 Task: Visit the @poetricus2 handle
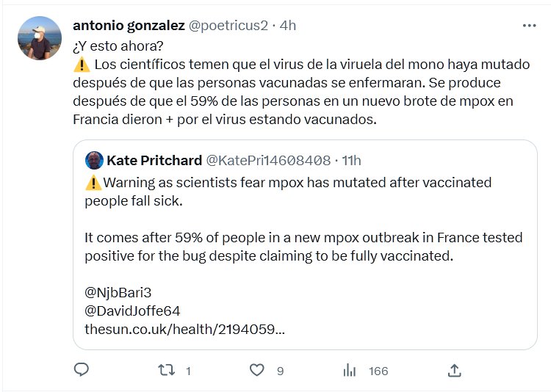pos(228,25)
